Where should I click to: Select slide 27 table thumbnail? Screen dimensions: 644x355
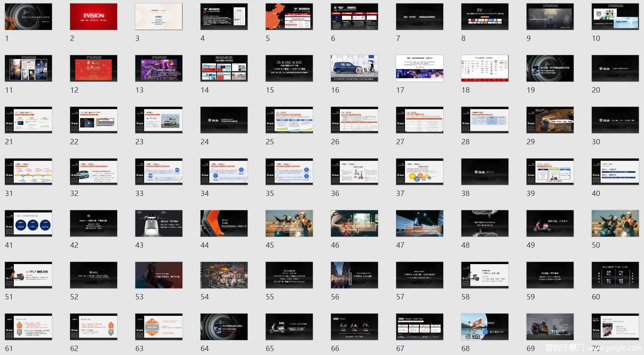[420, 120]
